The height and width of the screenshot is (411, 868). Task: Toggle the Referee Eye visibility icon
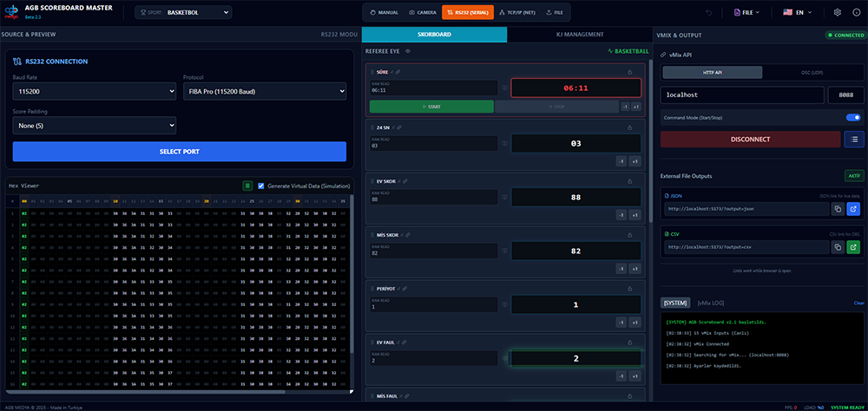409,51
